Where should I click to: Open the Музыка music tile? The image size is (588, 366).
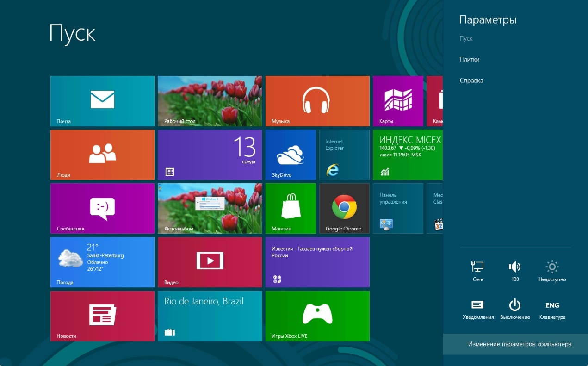tap(317, 101)
